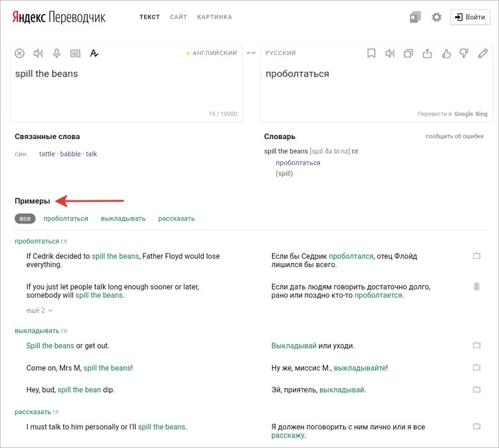Suggest an edit with the pencil icon
The image size is (499, 448).
pyautogui.click(x=483, y=53)
